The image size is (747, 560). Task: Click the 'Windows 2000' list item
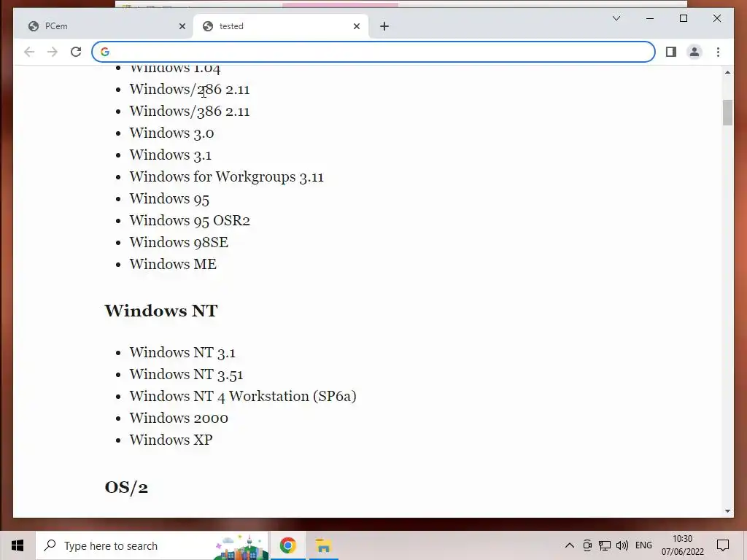(x=179, y=418)
